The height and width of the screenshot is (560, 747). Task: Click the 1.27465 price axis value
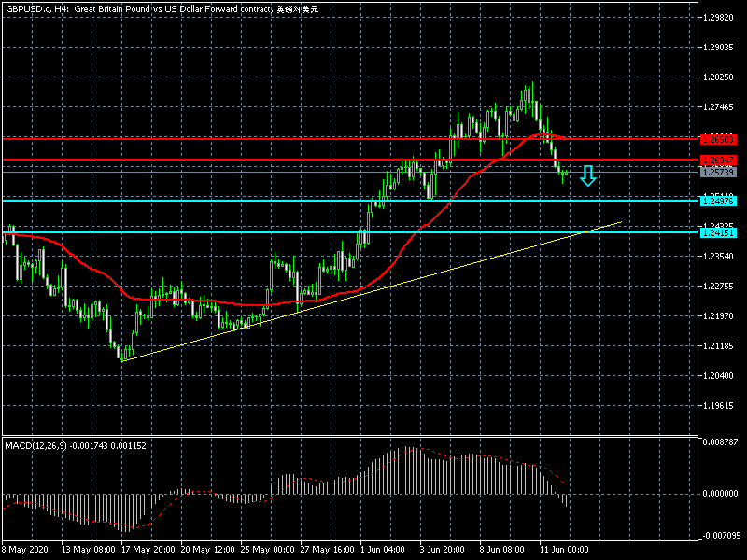718,106
